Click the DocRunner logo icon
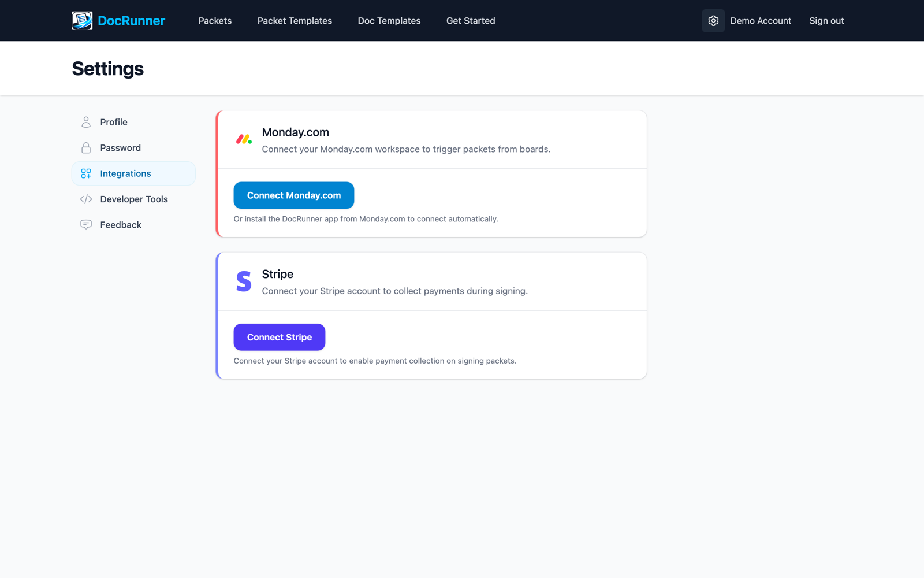The width and height of the screenshot is (924, 578). [82, 21]
